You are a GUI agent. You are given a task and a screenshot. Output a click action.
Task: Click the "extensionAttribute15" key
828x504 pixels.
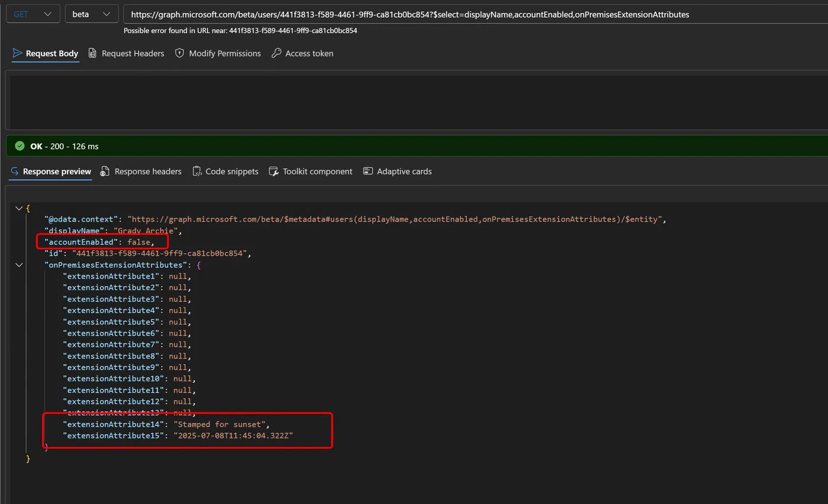tap(114, 435)
